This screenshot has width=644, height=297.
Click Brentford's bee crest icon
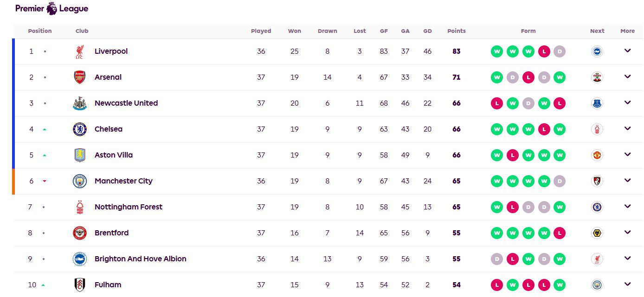point(80,233)
